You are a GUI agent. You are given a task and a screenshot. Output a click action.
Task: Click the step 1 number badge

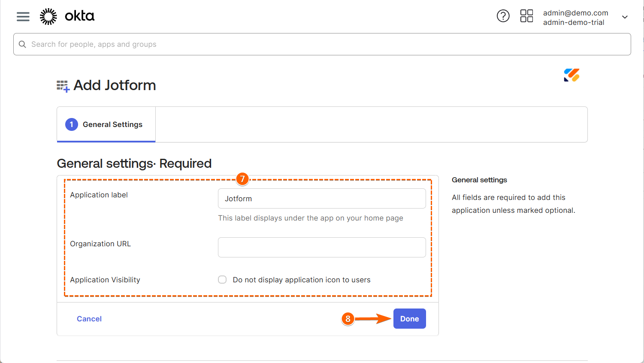(72, 124)
